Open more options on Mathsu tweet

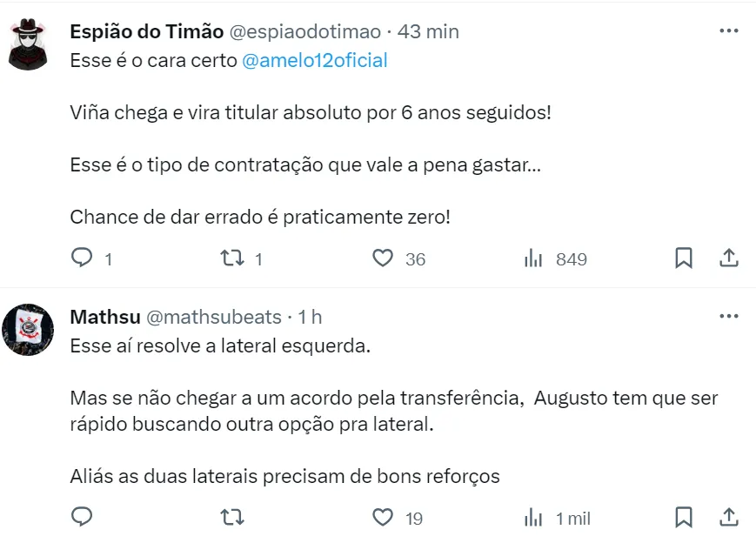[x=728, y=316]
